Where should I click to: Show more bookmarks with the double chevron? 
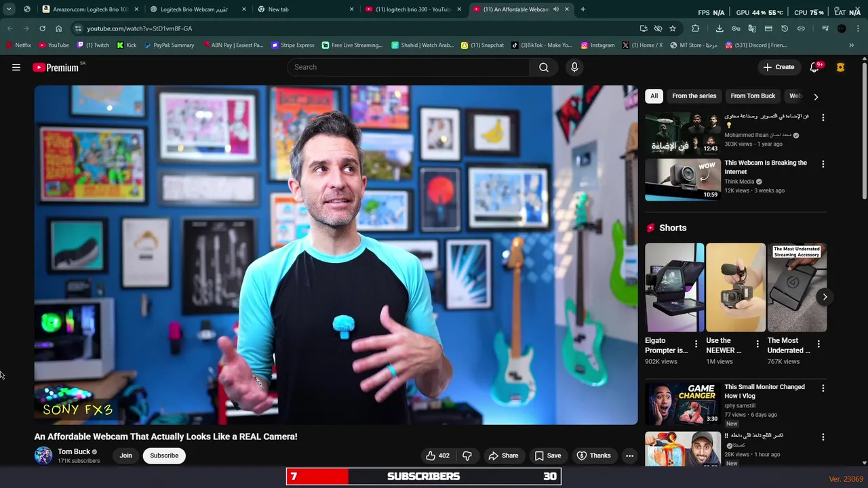pos(852,45)
